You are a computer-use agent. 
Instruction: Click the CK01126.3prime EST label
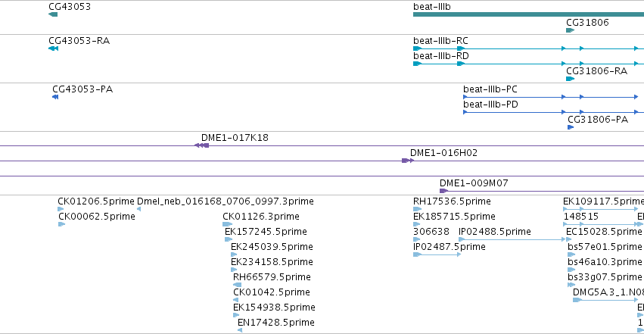click(261, 217)
